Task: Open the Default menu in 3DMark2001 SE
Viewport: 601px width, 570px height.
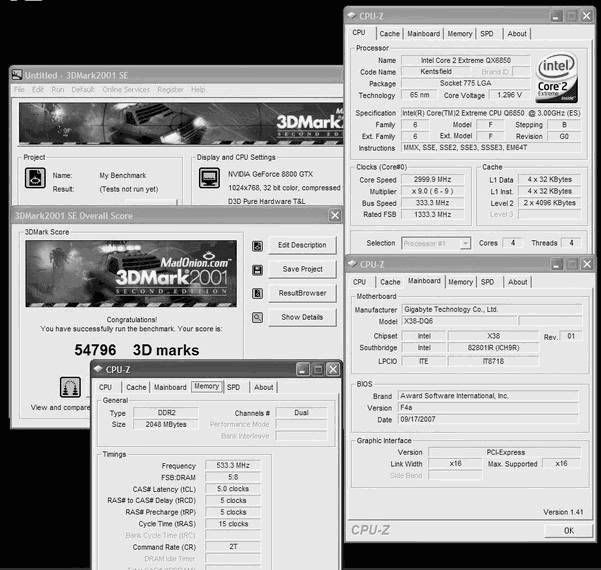Action: [83, 90]
